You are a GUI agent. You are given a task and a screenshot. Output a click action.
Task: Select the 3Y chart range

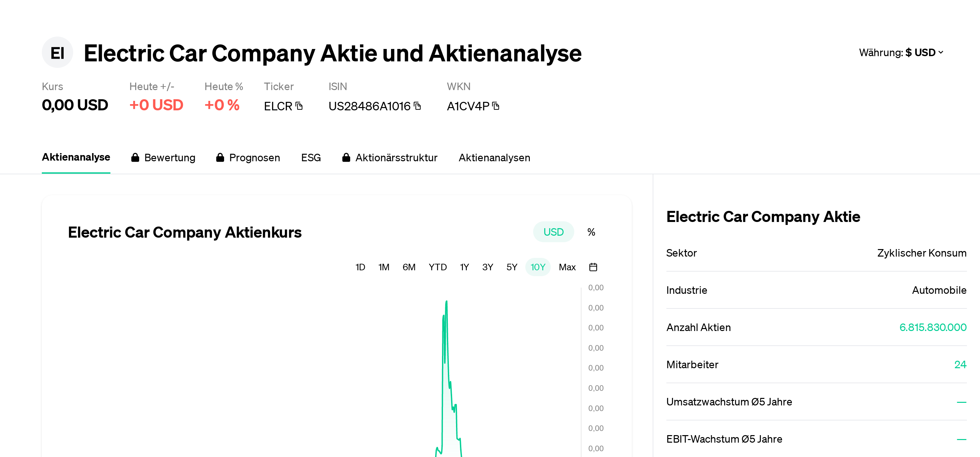(x=487, y=267)
